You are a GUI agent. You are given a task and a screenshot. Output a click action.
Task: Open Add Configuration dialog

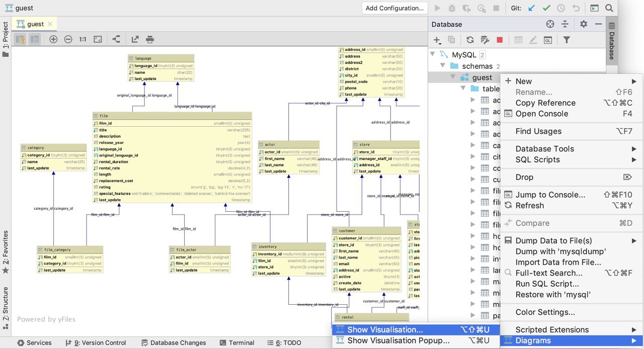click(394, 8)
